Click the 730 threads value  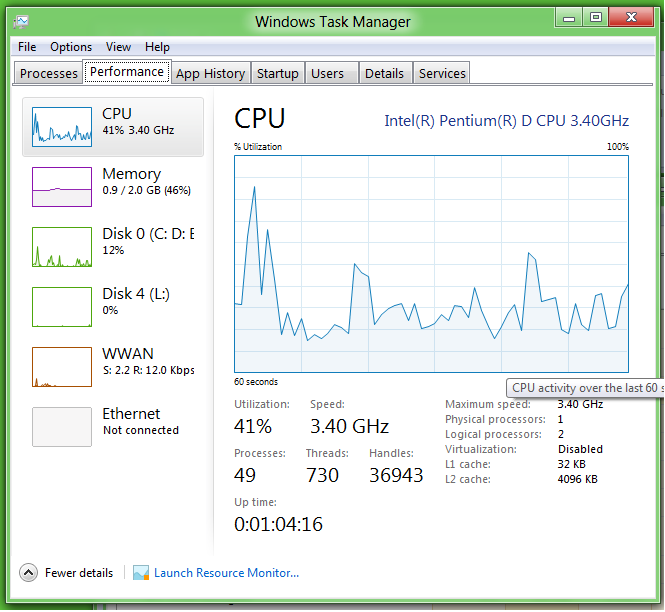[322, 475]
